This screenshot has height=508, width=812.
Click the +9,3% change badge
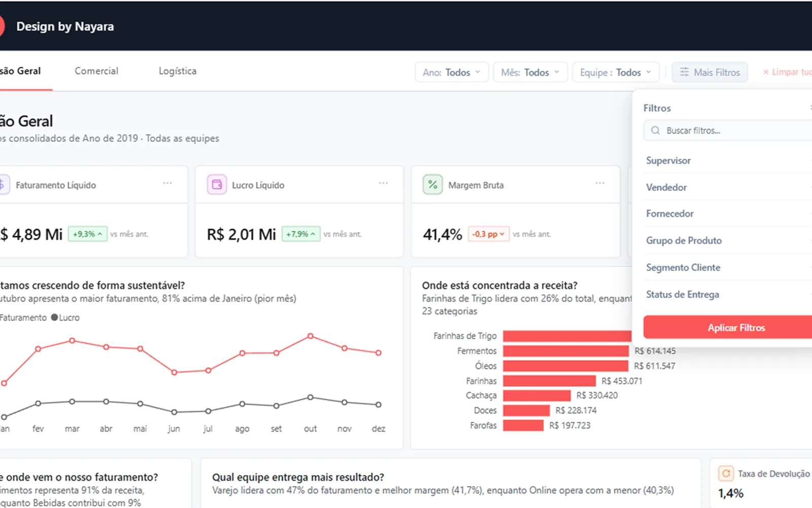[87, 234]
